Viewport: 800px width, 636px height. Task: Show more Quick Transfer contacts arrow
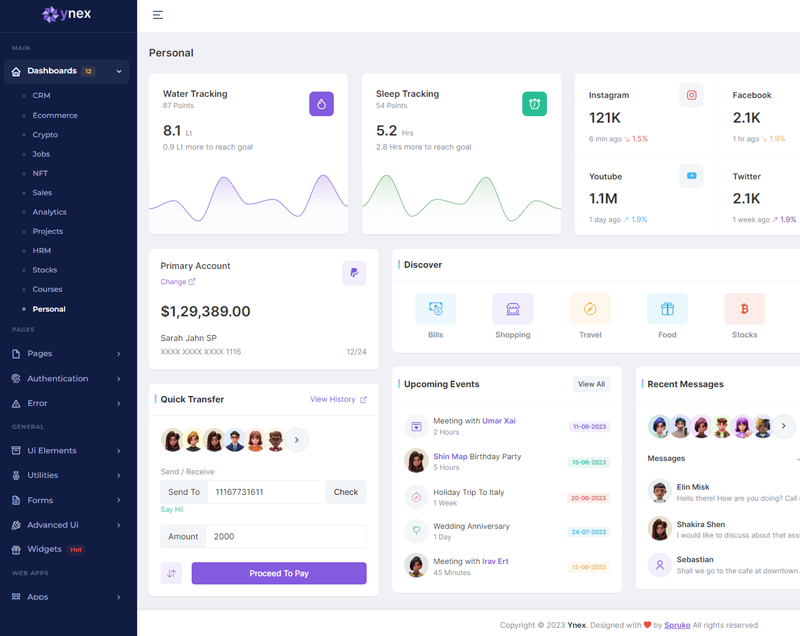point(297,440)
